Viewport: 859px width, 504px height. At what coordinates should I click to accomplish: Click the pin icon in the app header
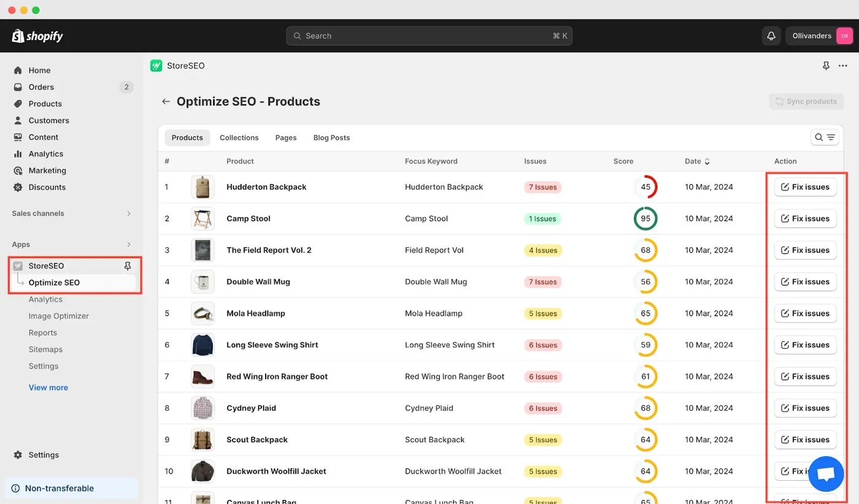click(x=826, y=66)
